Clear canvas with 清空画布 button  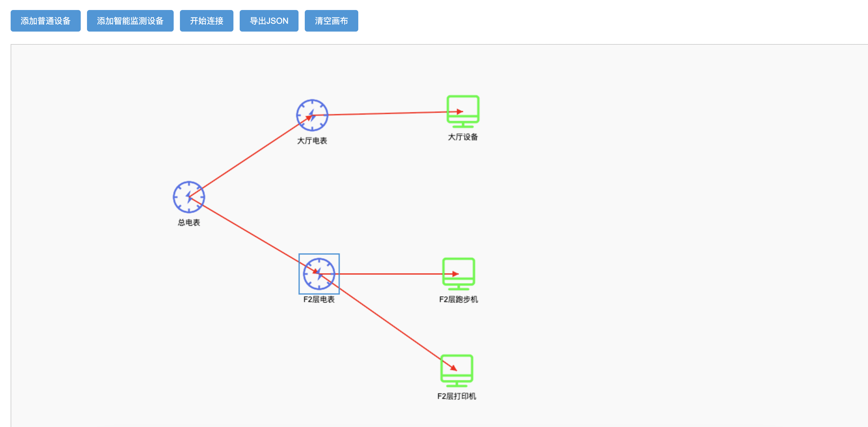pyautogui.click(x=331, y=21)
